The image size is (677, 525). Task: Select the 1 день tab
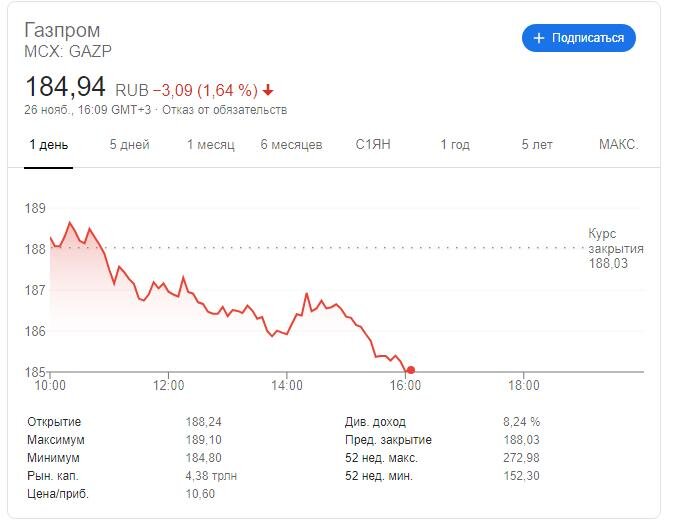pyautogui.click(x=48, y=145)
